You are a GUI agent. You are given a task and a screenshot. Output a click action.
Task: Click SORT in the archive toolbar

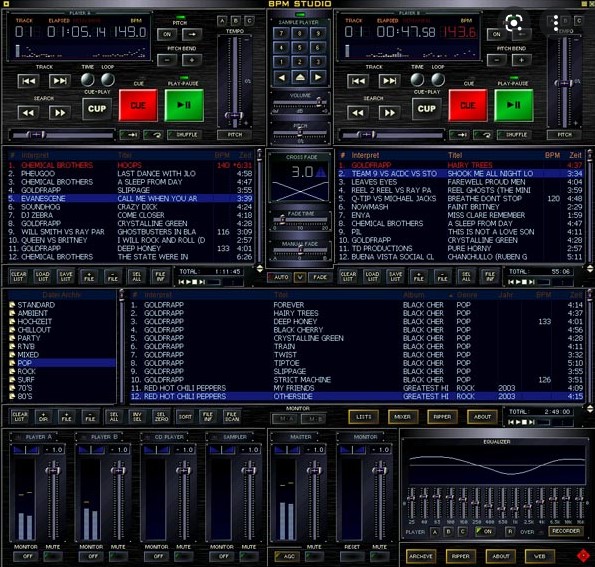(185, 417)
